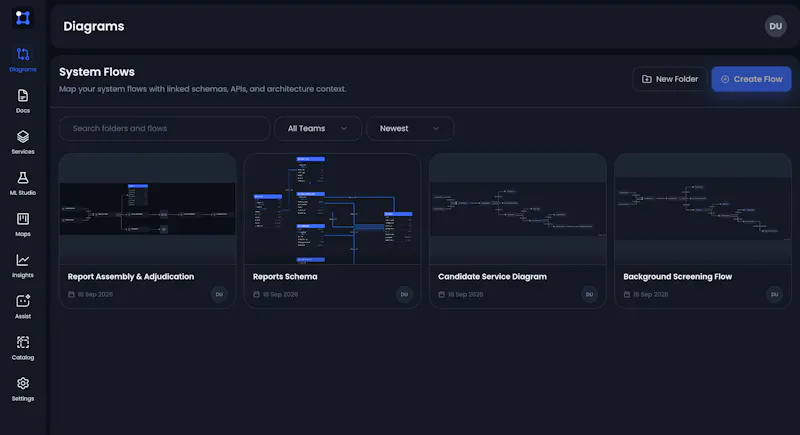Image resolution: width=800 pixels, height=435 pixels.
Task: Click the calendar icon on Report Assembly card
Action: click(x=71, y=294)
